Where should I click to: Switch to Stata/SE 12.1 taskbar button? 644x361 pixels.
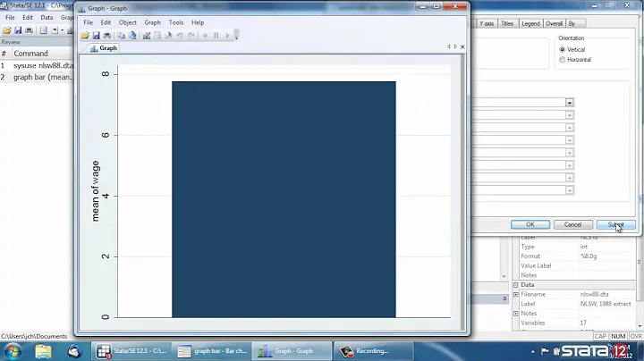(131, 351)
